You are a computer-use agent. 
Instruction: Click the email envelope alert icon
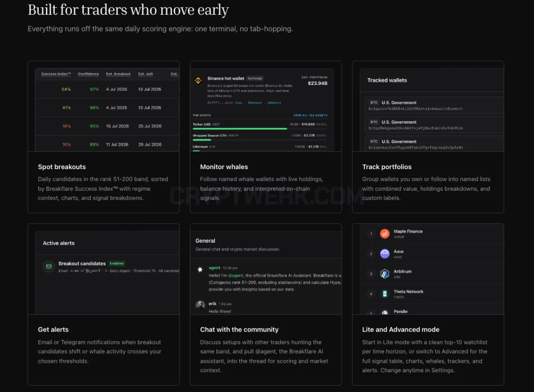tap(48, 266)
